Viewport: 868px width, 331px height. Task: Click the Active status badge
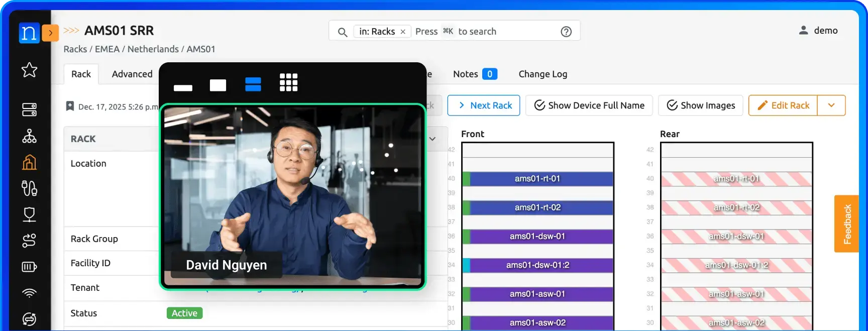click(184, 313)
